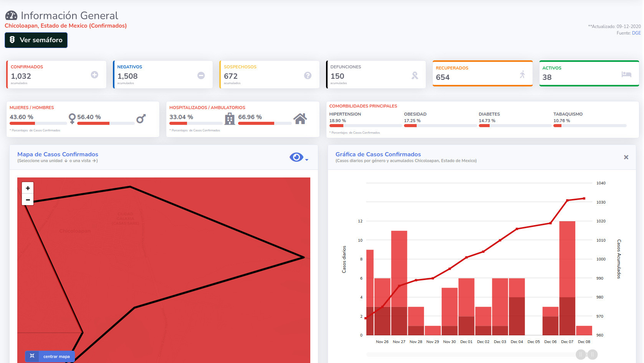Click the Dec 07 bar in the chart
The width and height of the screenshot is (644, 363).
coord(567,278)
